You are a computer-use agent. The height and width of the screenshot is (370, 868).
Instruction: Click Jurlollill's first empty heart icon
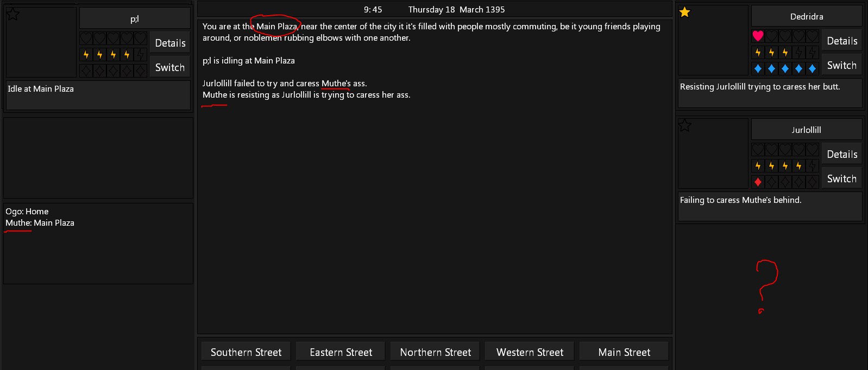pyautogui.click(x=758, y=150)
